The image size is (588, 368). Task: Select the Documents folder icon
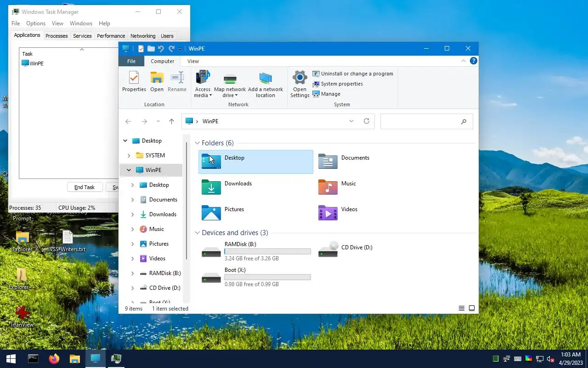pos(328,161)
